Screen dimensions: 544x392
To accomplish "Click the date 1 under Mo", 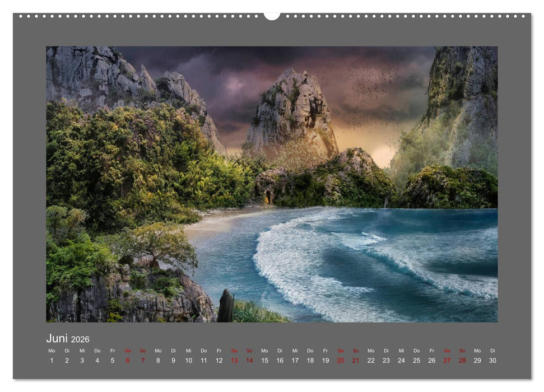I will point(52,361).
